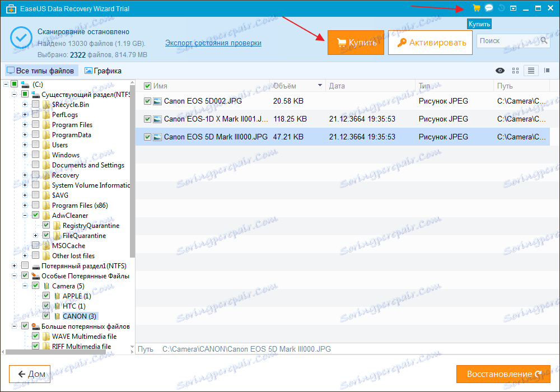Click the AdwCleaner folder icon
560x392 pixels.
[46, 216]
